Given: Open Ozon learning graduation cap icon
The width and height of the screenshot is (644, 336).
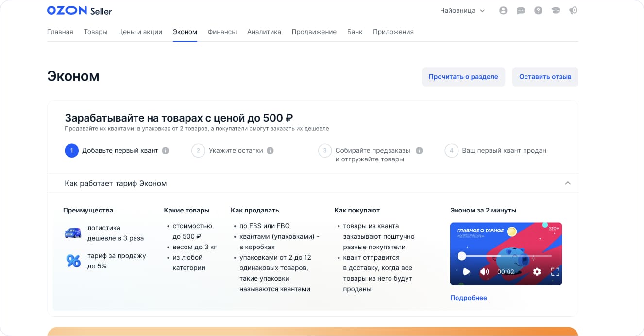Looking at the screenshot, I should coord(556,10).
